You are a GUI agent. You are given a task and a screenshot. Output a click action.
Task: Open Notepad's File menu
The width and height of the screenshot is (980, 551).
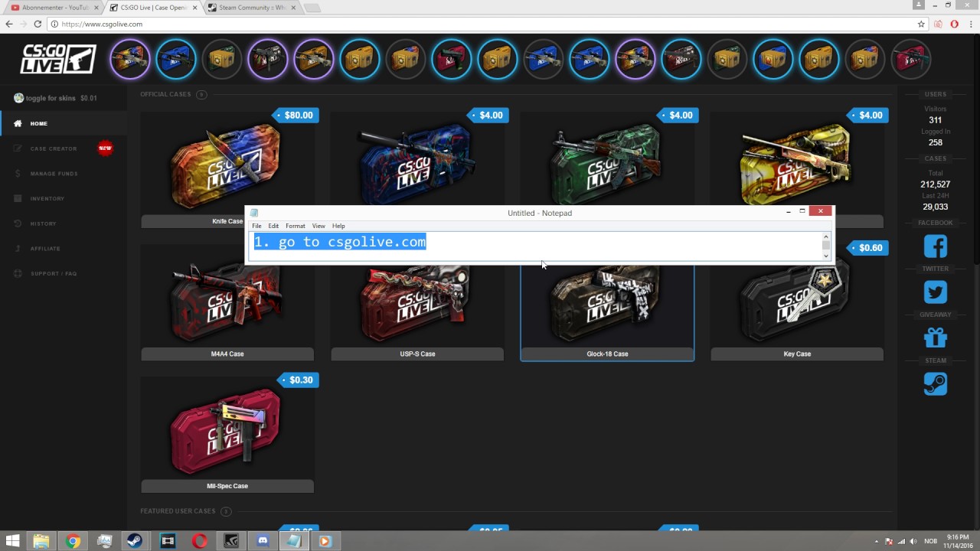[256, 226]
